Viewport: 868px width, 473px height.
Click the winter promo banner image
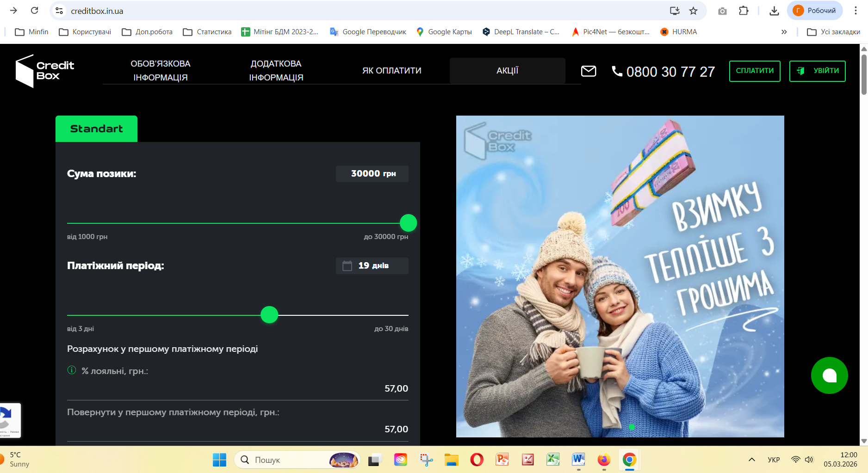620,276
